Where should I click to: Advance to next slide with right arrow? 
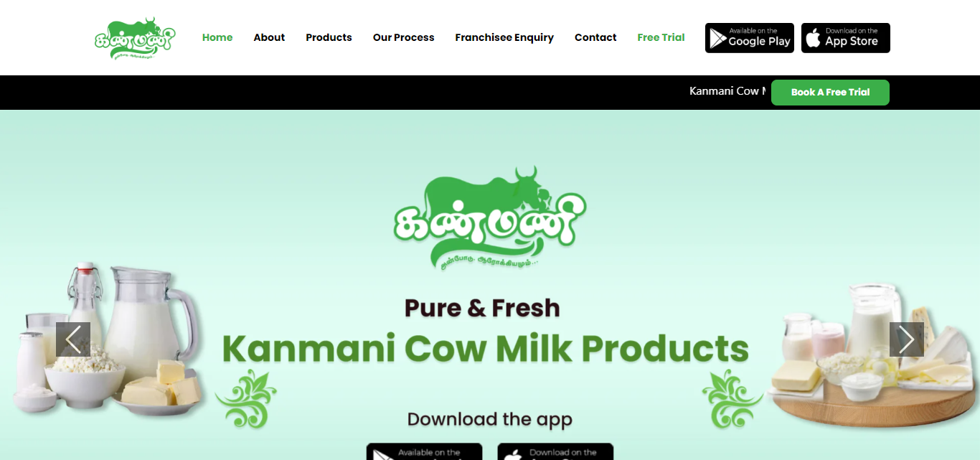907,339
